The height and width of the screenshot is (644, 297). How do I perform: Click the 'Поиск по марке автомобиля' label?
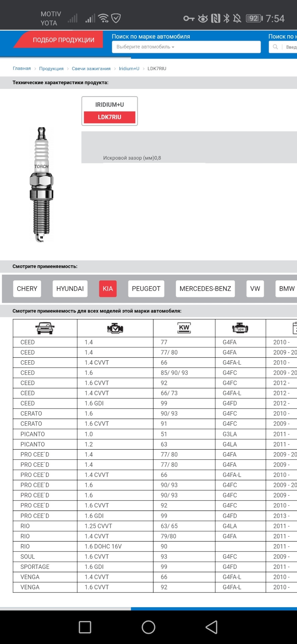151,37
